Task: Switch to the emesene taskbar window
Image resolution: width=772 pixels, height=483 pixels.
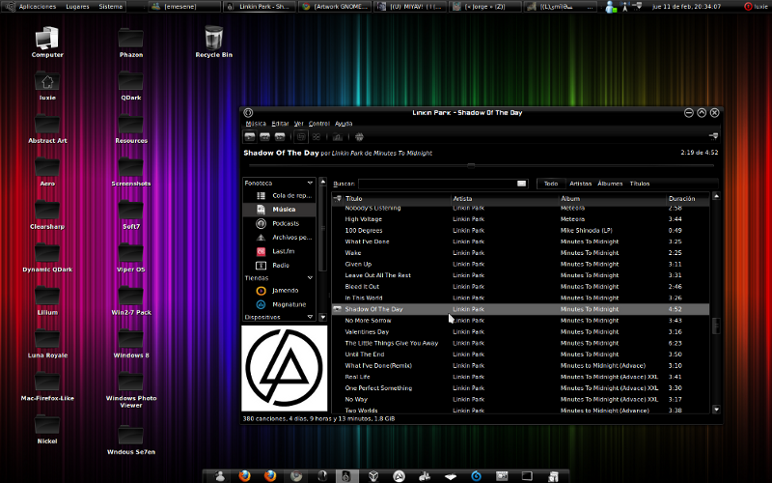Action: (184, 6)
